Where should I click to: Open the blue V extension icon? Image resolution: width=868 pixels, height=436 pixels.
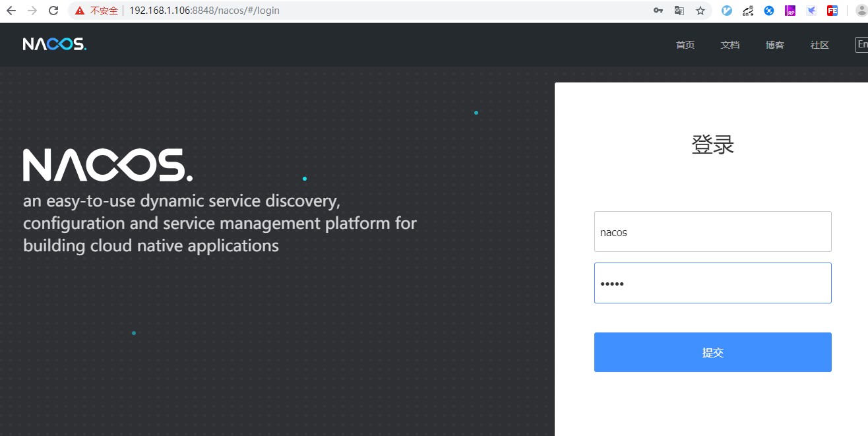(x=727, y=11)
